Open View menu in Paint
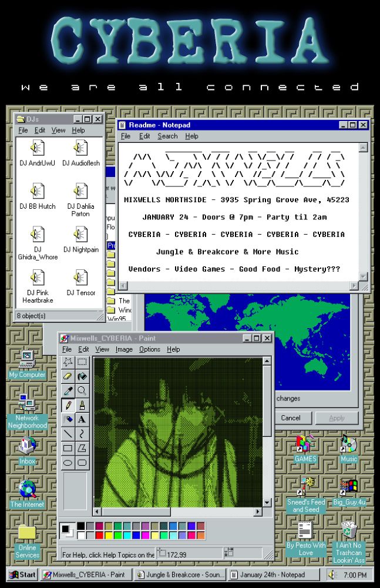The image size is (380, 588). click(102, 349)
